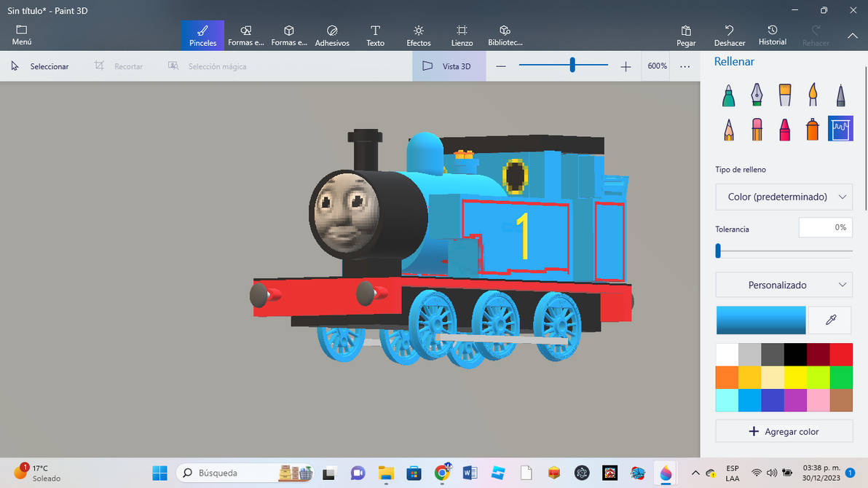Show hidden system tray icons

pyautogui.click(x=695, y=473)
